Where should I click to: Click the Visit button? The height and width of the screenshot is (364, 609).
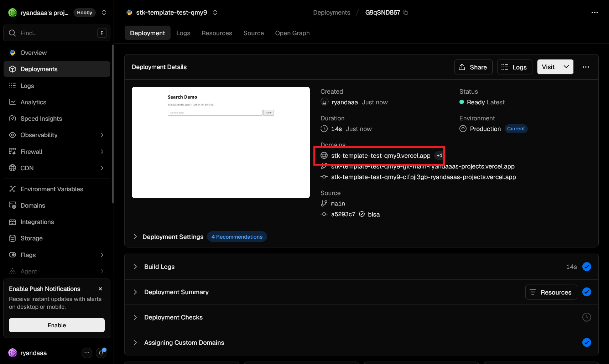click(548, 67)
